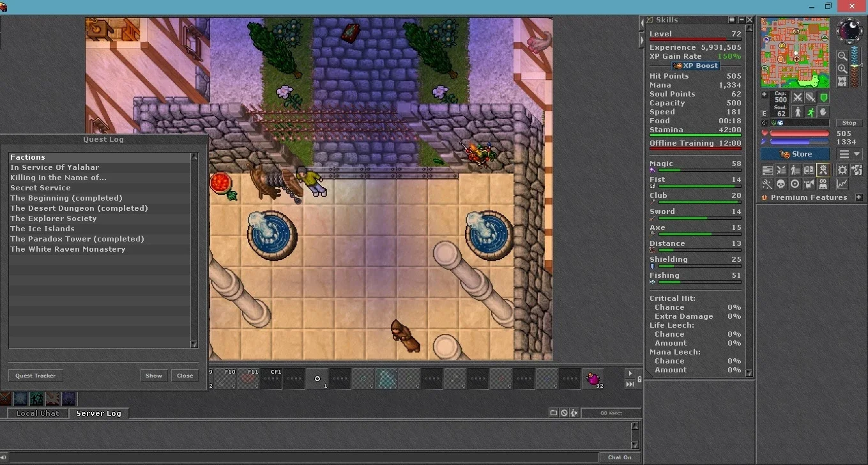The image size is (868, 465).
Task: Select the Factions quest
Action: [x=100, y=157]
